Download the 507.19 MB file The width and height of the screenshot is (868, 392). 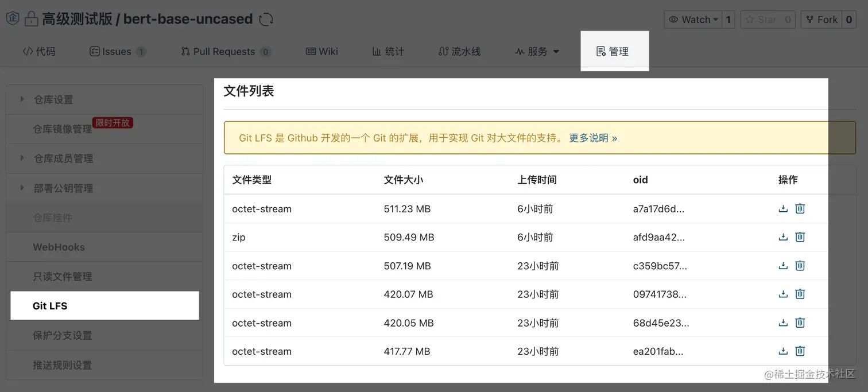[x=782, y=266]
